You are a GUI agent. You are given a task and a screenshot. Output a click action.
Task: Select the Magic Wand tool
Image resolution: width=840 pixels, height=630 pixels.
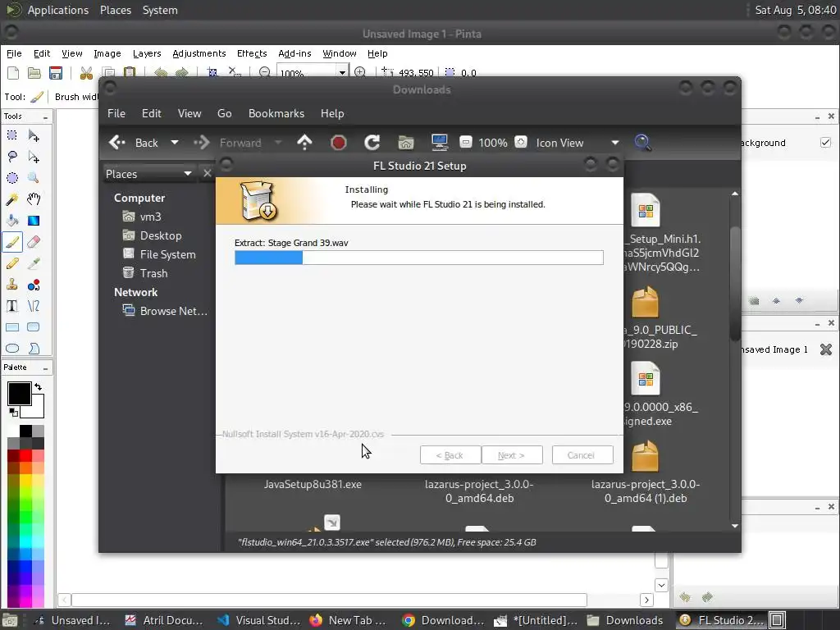click(11, 199)
